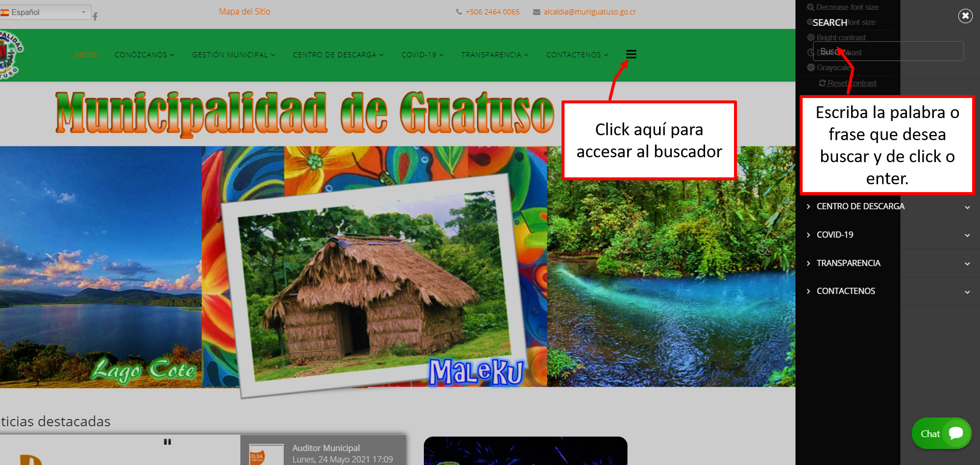Open the hamburger menu icon in navbar

tap(631, 54)
